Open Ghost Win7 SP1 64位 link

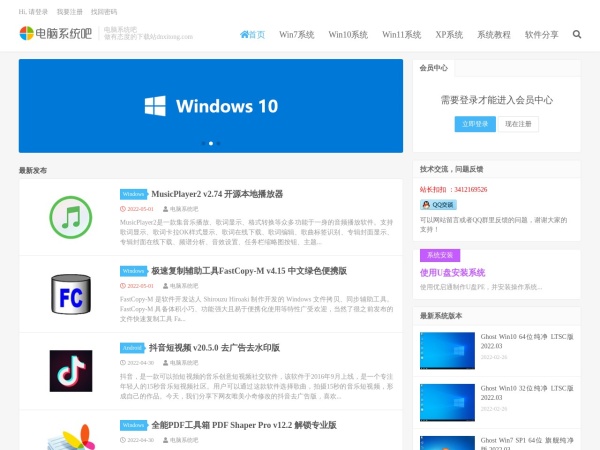pyautogui.click(x=527, y=444)
